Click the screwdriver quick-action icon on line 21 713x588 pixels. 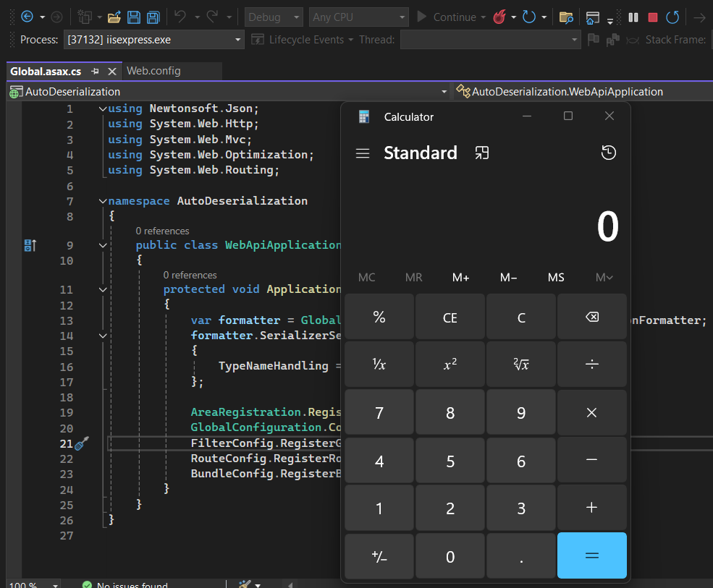coord(81,443)
